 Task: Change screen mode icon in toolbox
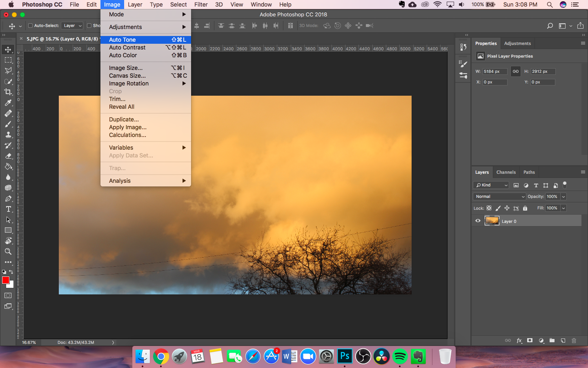tap(8, 306)
